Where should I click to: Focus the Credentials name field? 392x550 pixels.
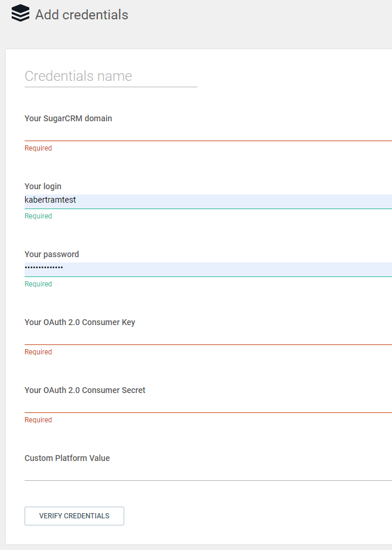click(111, 76)
